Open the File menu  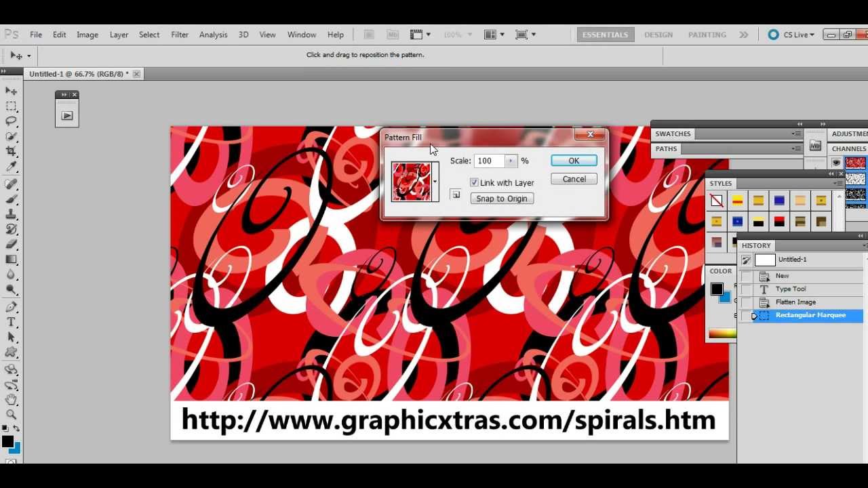pos(36,35)
